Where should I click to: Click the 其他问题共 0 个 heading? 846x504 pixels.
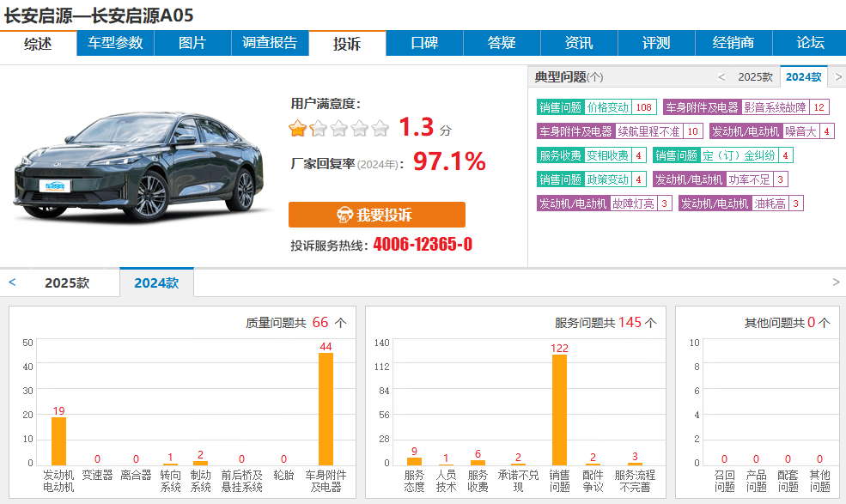(x=788, y=323)
